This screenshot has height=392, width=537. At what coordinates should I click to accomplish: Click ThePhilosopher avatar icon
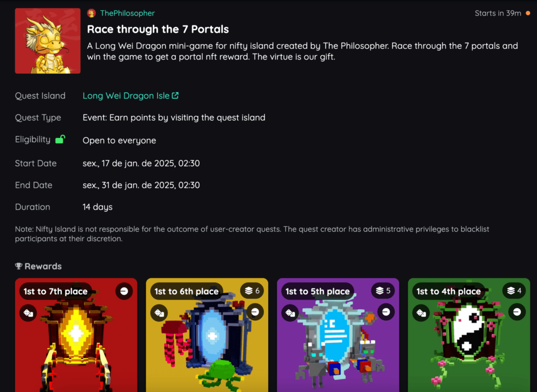[91, 13]
